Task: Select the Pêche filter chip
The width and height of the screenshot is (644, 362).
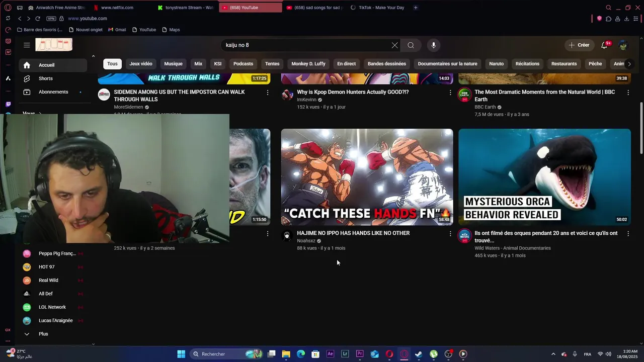Action: click(595, 64)
